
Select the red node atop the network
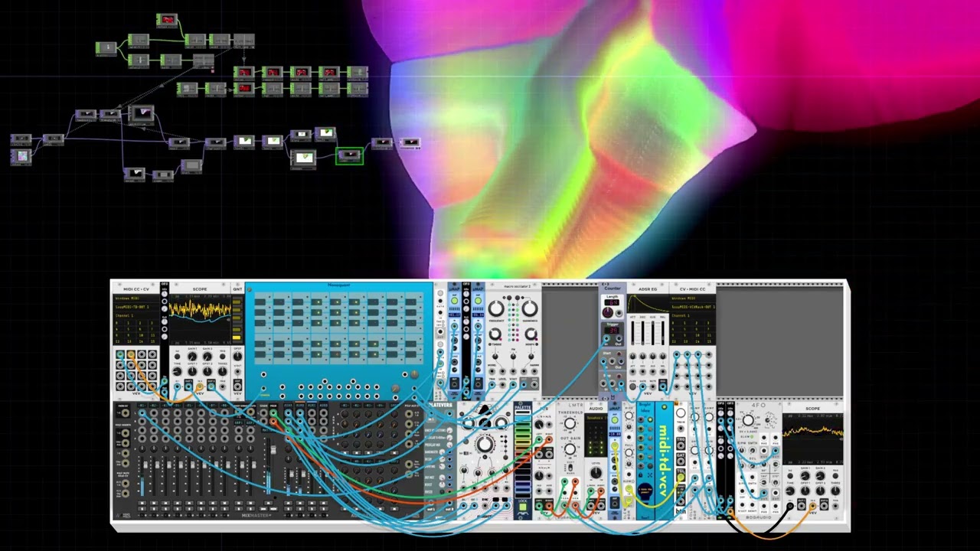coord(168,20)
